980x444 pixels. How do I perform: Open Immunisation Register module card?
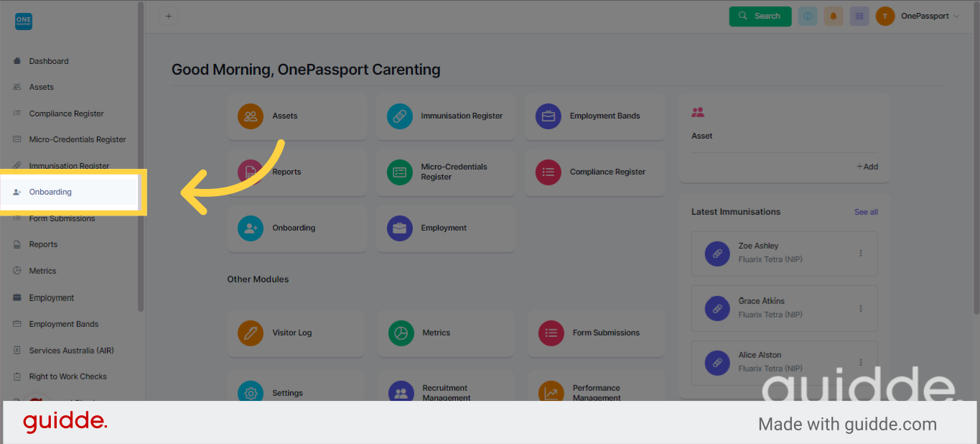pyautogui.click(x=446, y=116)
